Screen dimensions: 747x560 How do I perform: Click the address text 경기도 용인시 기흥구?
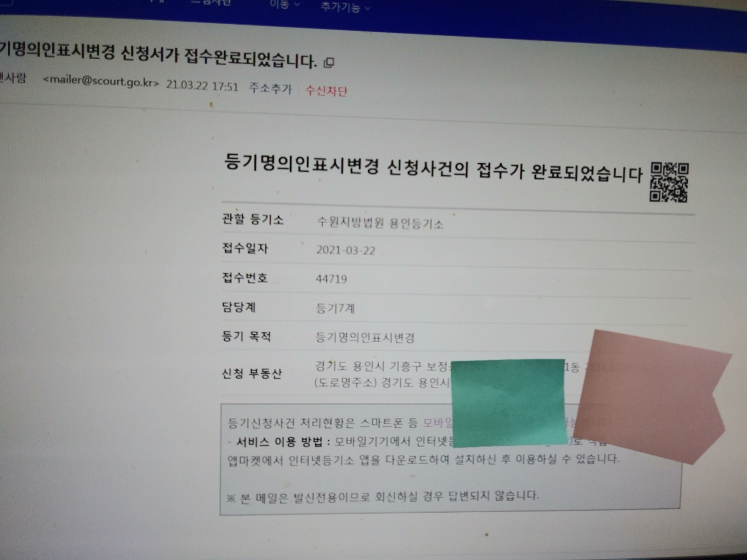(369, 366)
